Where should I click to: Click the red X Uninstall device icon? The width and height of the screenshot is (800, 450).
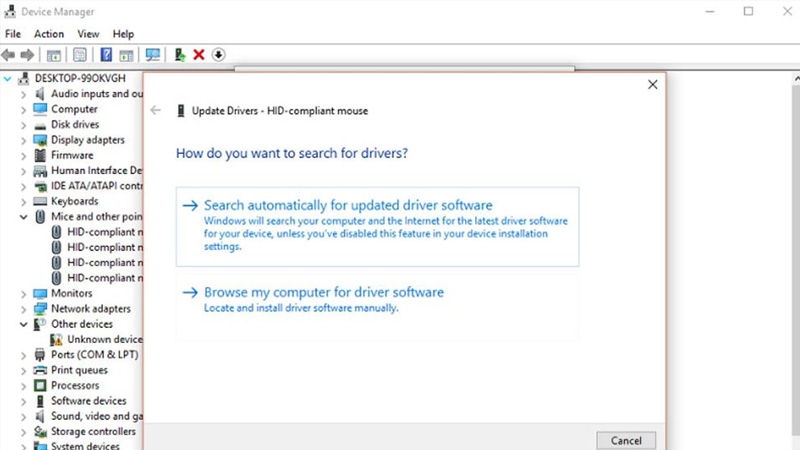(x=199, y=55)
